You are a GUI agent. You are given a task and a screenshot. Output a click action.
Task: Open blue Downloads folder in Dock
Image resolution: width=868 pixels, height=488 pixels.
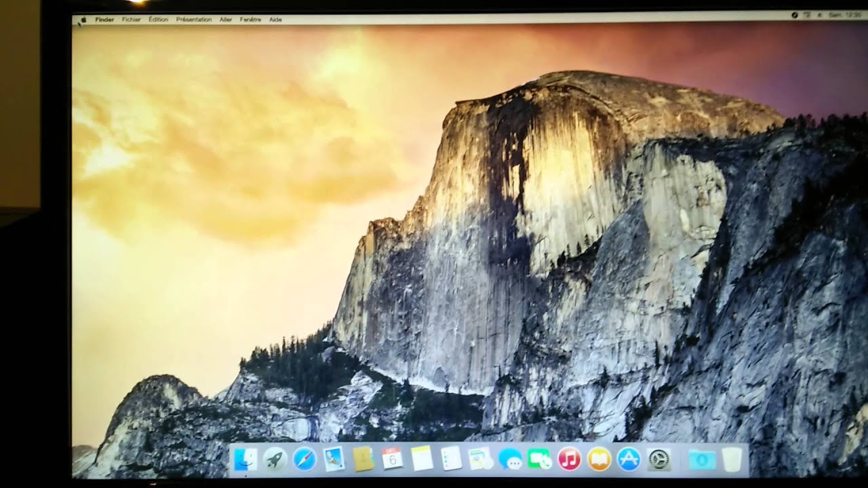point(702,460)
